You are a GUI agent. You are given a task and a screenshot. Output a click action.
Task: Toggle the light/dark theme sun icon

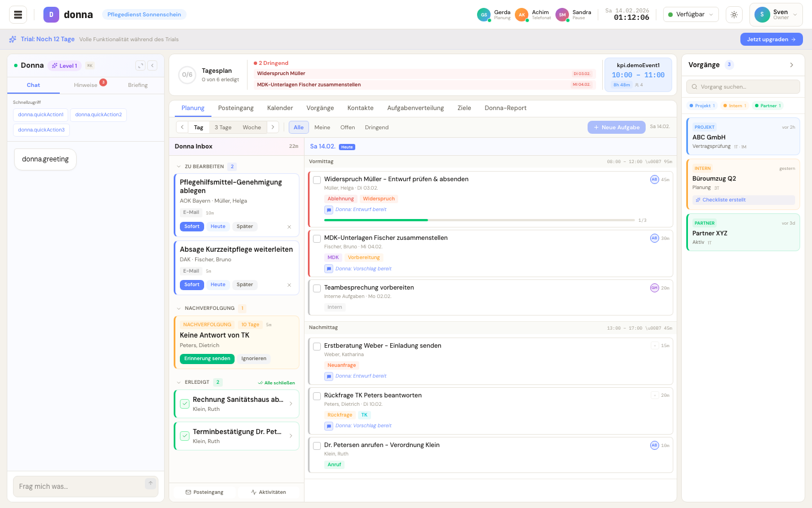point(734,14)
